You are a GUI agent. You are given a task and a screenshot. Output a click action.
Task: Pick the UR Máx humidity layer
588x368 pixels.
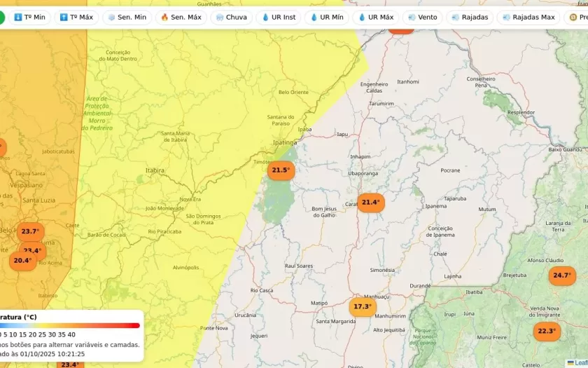click(x=376, y=17)
